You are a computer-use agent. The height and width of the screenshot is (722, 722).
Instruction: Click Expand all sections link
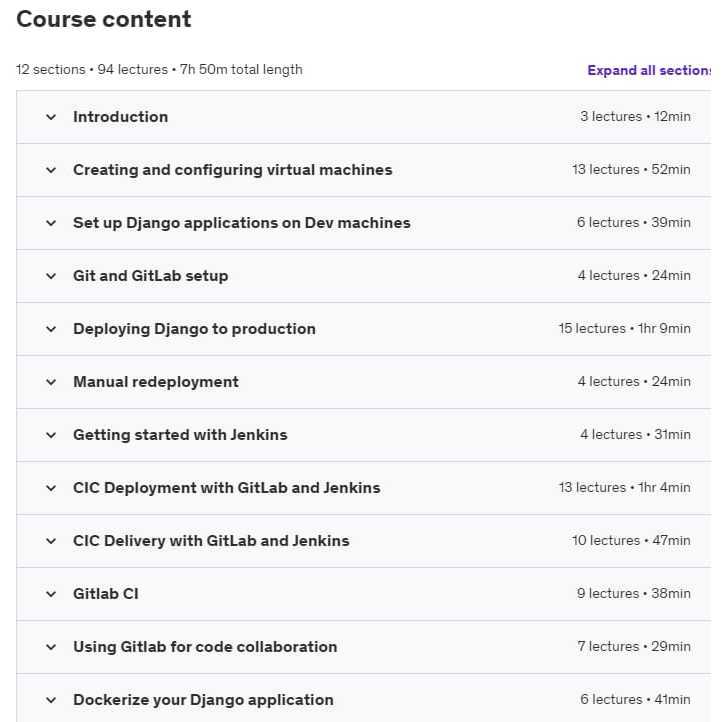point(650,70)
